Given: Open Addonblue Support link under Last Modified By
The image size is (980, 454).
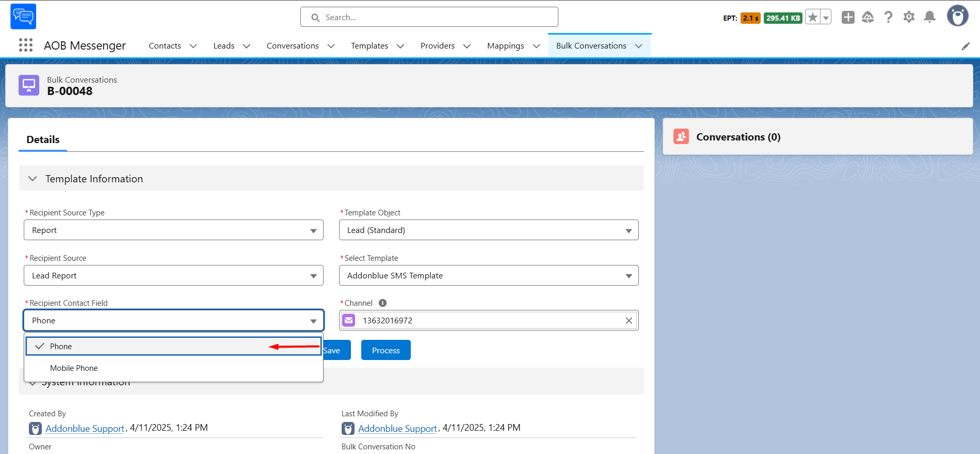Looking at the screenshot, I should (398, 429).
